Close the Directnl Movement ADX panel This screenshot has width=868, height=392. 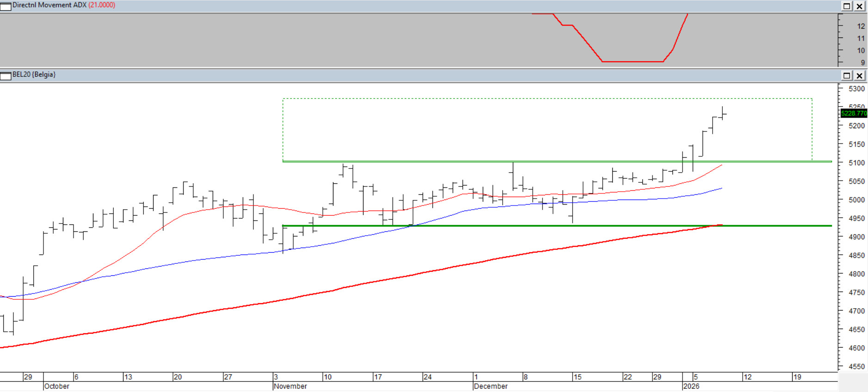[859, 6]
